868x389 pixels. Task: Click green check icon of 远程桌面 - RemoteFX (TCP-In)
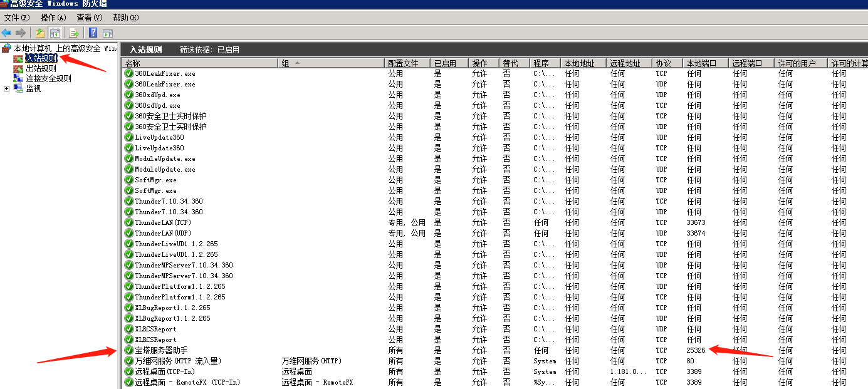click(x=129, y=382)
